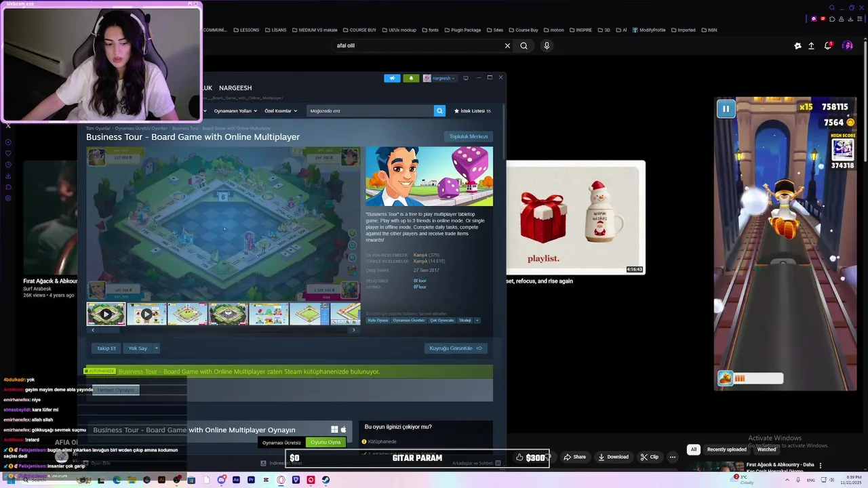The image size is (868, 488).
Task: Select the 'All' filter chip
Action: [693, 449]
